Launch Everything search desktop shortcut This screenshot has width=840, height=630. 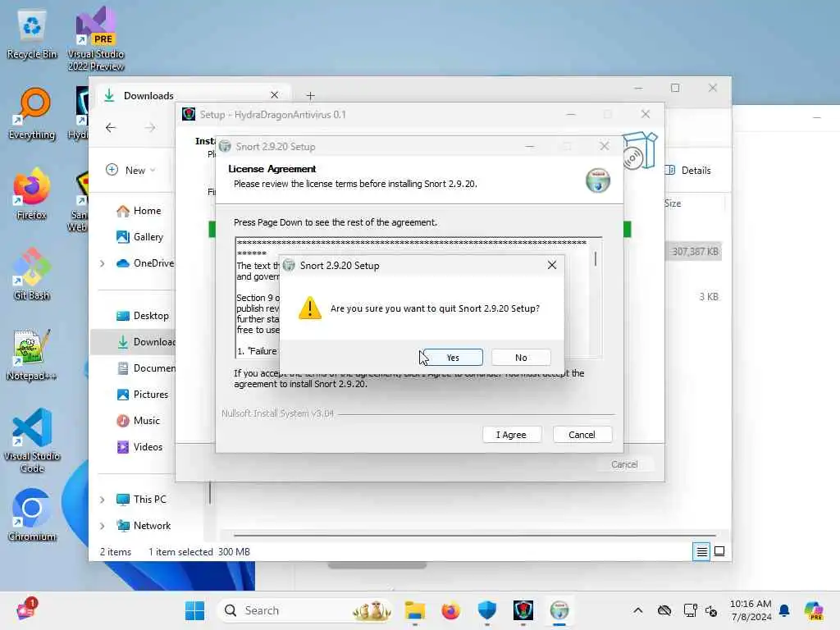(32, 114)
